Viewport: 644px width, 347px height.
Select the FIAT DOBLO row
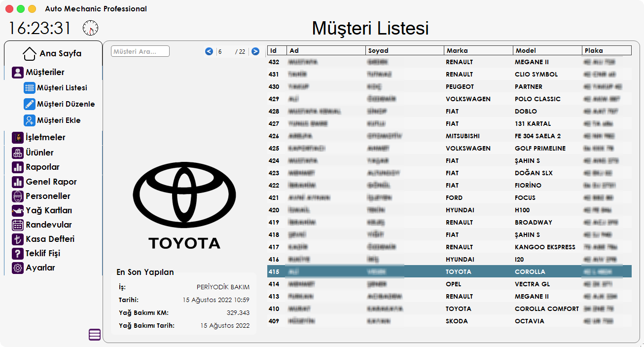[449, 112]
